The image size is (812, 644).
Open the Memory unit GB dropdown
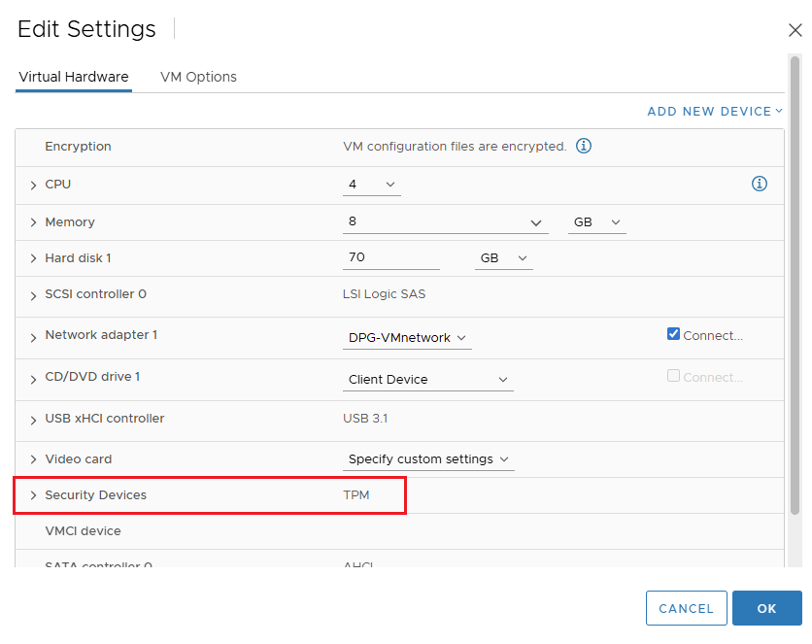596,222
